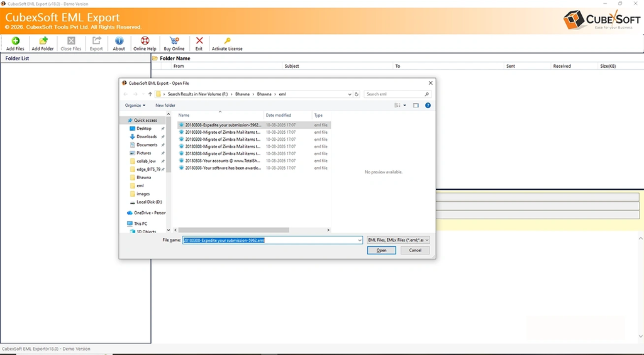Click the Open button
The height and width of the screenshot is (355, 644).
point(382,250)
